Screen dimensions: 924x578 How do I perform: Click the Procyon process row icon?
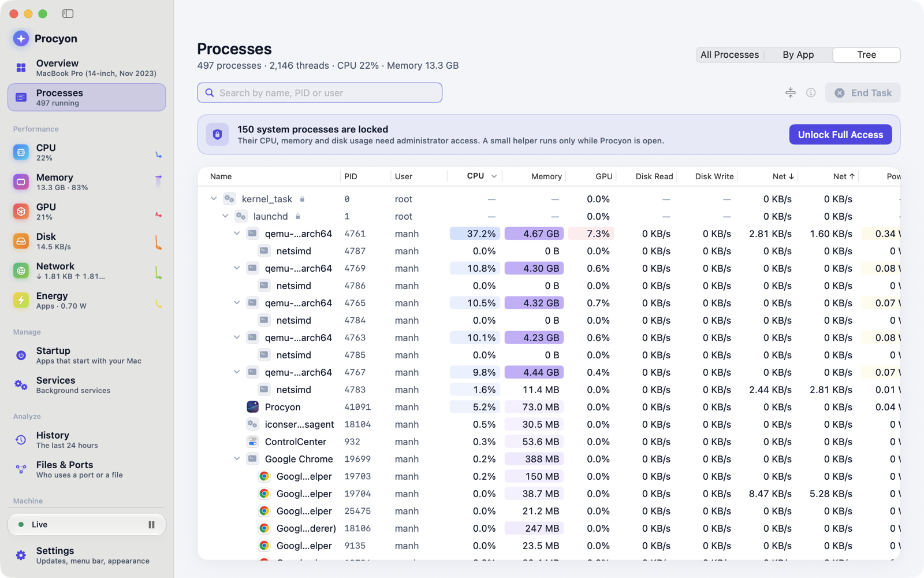pyautogui.click(x=252, y=407)
